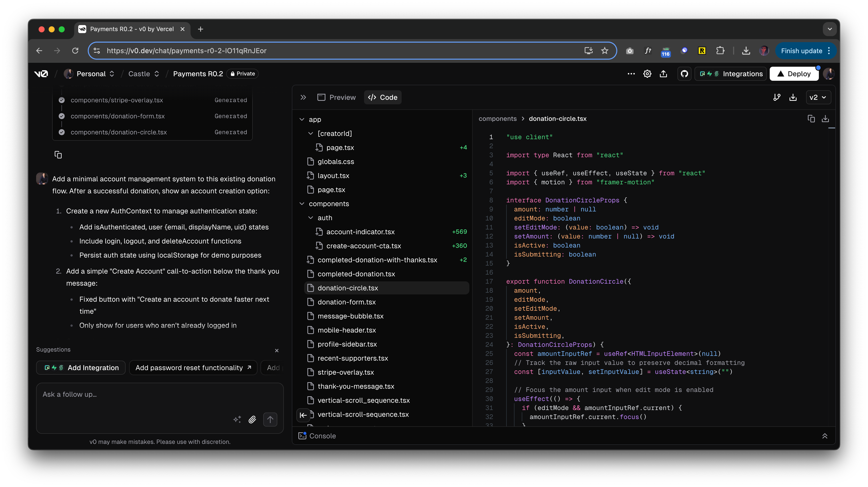Expand the Console panel double chevron
This screenshot has width=868, height=487.
[825, 436]
